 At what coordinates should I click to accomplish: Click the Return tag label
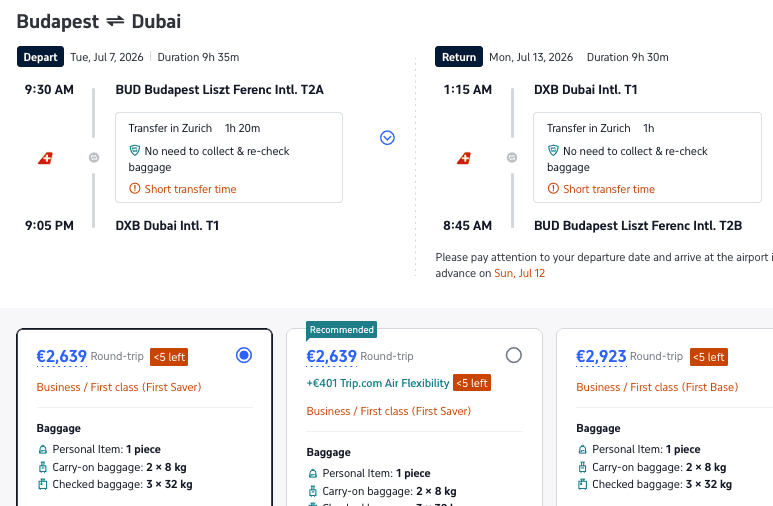459,57
